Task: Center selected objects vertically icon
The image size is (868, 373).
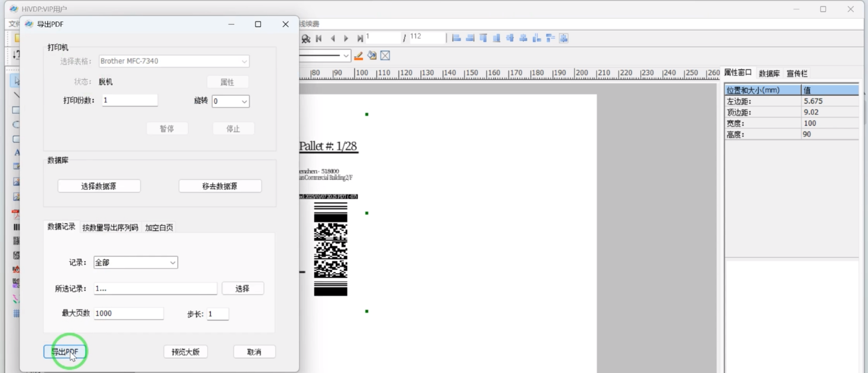Action: [523, 38]
